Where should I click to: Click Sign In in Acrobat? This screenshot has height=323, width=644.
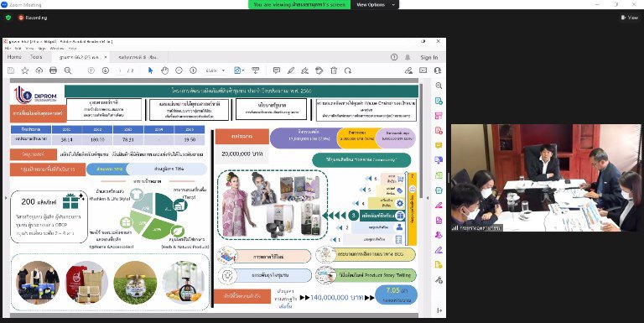[x=428, y=58]
